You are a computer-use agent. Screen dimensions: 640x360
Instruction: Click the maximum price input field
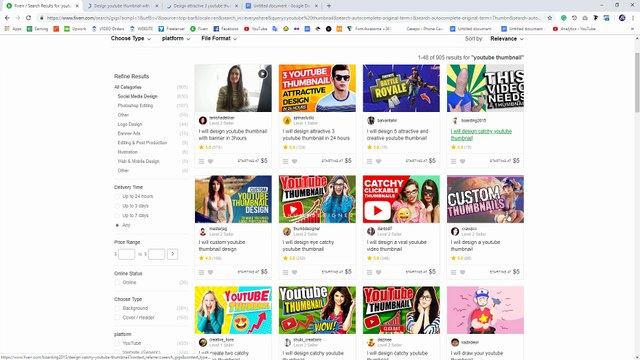click(157, 254)
